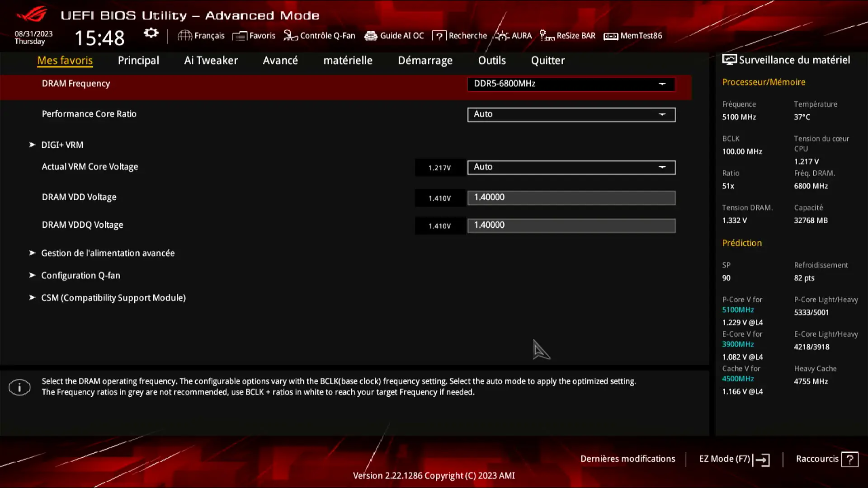Viewport: 868px width, 488px height.
Task: Expand Configuration Q-fan submenu arrow
Action: [32, 275]
